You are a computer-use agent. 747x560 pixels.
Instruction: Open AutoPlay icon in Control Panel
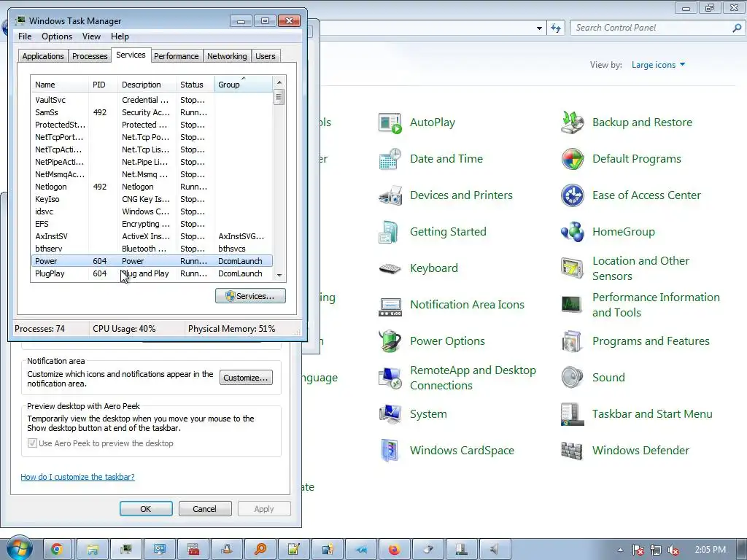point(390,122)
